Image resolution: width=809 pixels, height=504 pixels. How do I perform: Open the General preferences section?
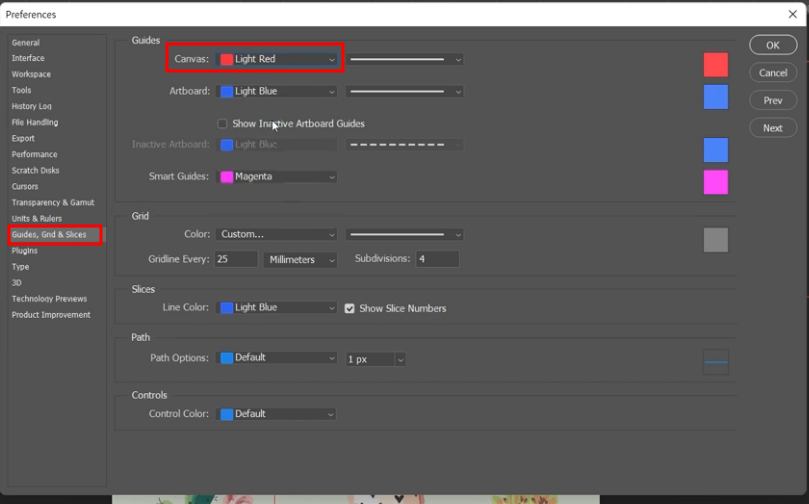[26, 43]
